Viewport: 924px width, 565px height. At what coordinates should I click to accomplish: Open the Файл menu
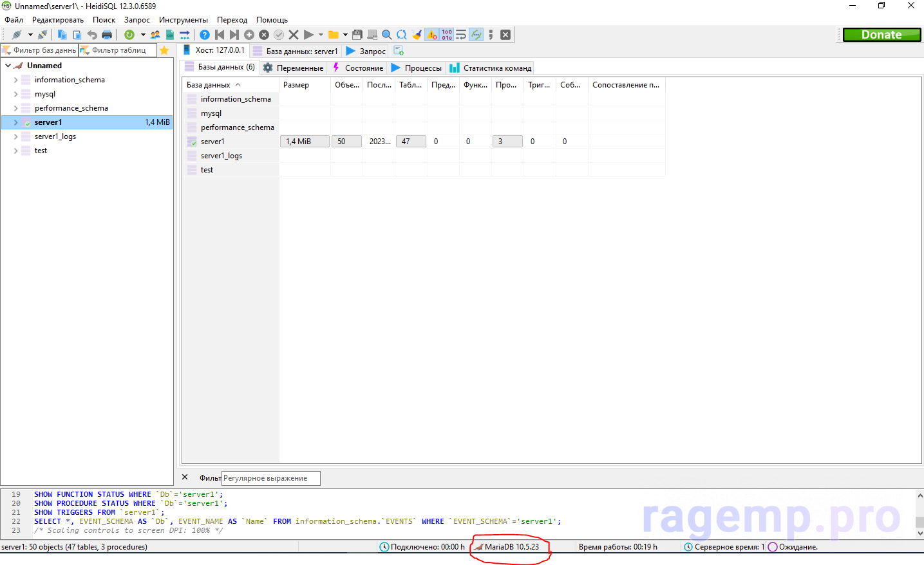point(14,20)
